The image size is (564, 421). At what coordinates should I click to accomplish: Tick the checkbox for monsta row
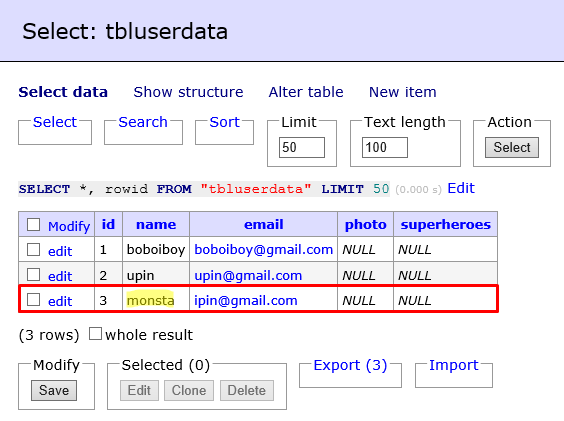click(33, 299)
